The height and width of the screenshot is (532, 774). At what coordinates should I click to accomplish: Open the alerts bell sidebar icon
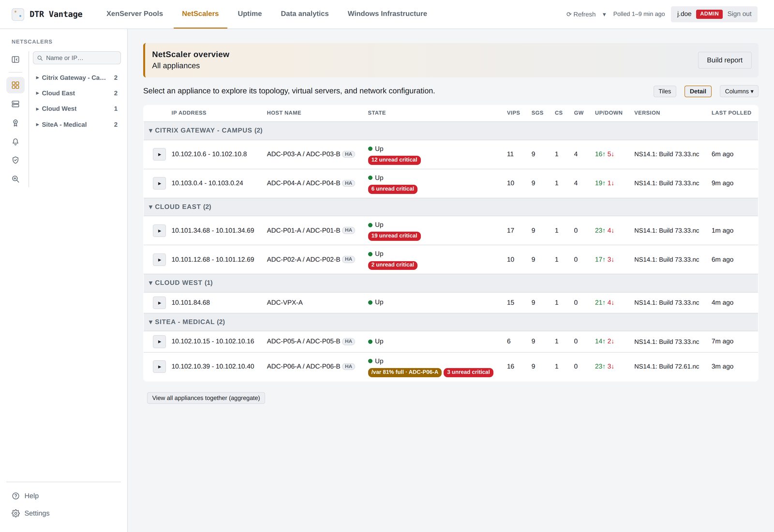point(15,142)
